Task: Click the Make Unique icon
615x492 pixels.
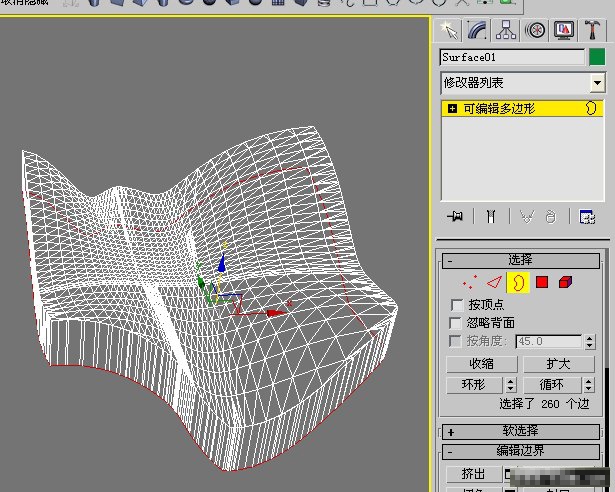Action: point(527,216)
